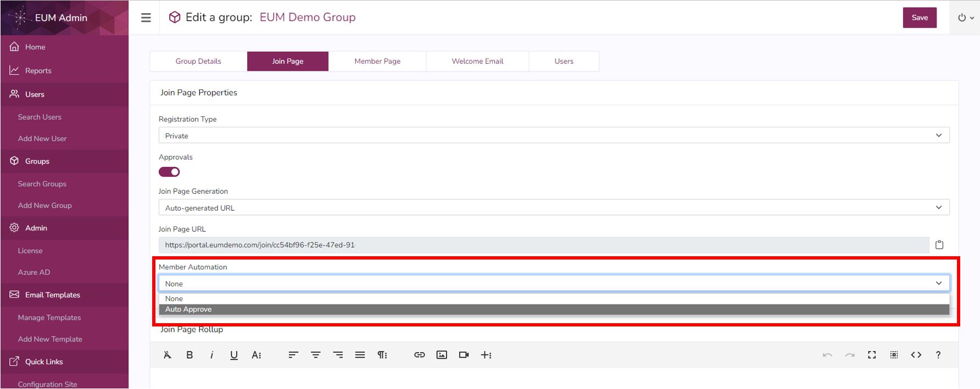
Task: Redo editor change
Action: (x=850, y=355)
